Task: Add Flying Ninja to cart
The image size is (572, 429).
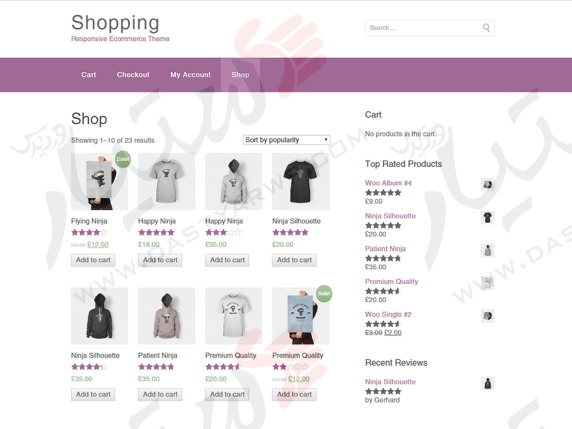Action: [93, 260]
